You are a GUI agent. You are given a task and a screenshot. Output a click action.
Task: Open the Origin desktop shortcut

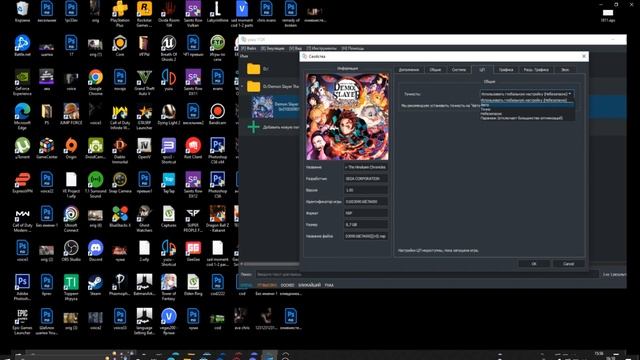coord(71,149)
